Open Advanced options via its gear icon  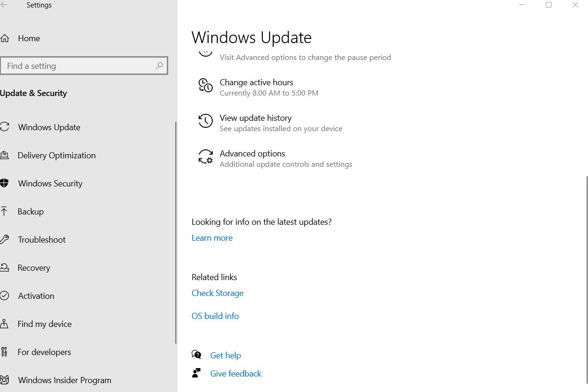[x=205, y=157]
